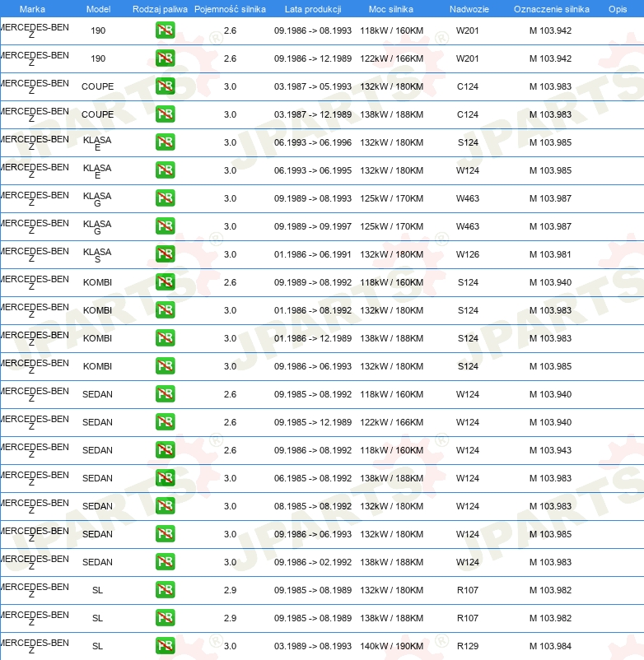Click the fuel icon in the KLASA G 09.1997 row
Screen dimensions: 644x660
[165, 226]
